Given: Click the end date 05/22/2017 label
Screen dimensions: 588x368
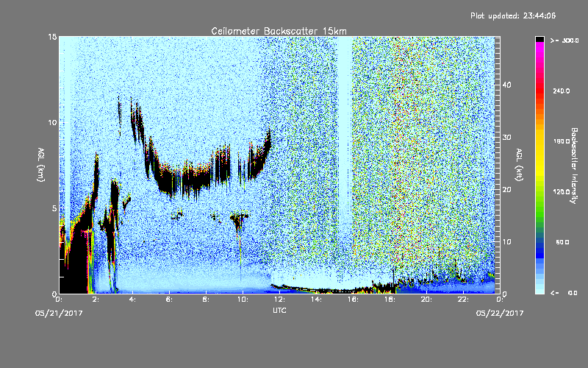Looking at the screenshot, I should click(x=500, y=314).
